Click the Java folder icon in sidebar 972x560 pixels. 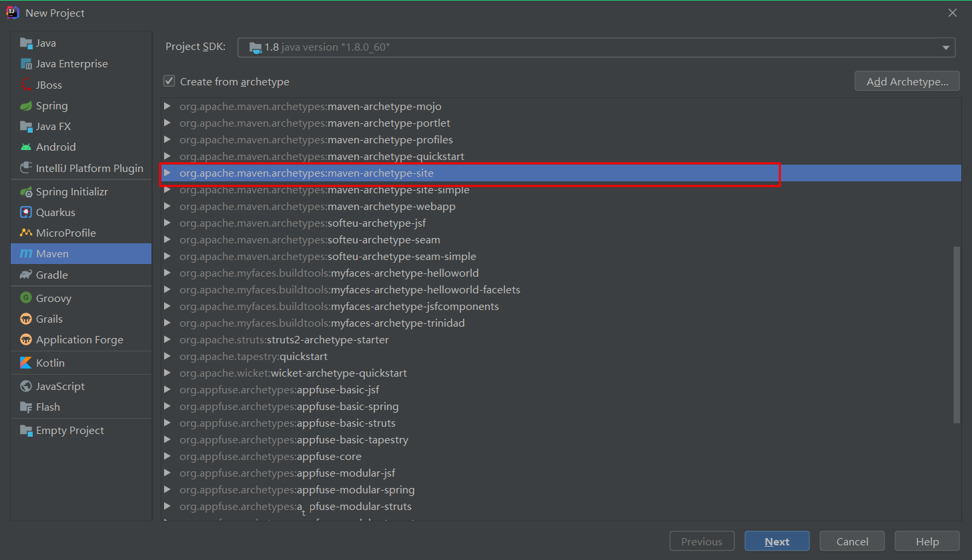[x=26, y=43]
